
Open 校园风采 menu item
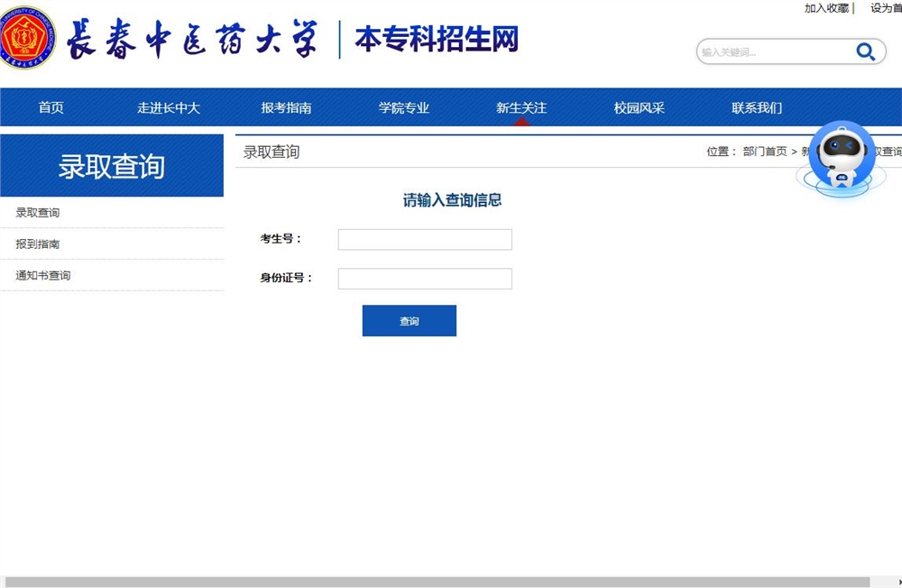pyautogui.click(x=640, y=107)
